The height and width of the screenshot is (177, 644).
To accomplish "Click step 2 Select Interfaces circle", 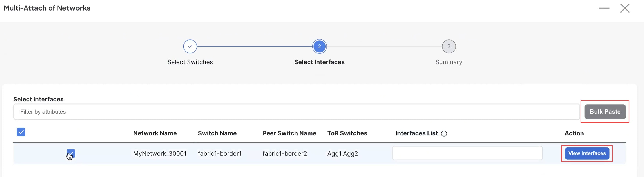I will 319,46.
